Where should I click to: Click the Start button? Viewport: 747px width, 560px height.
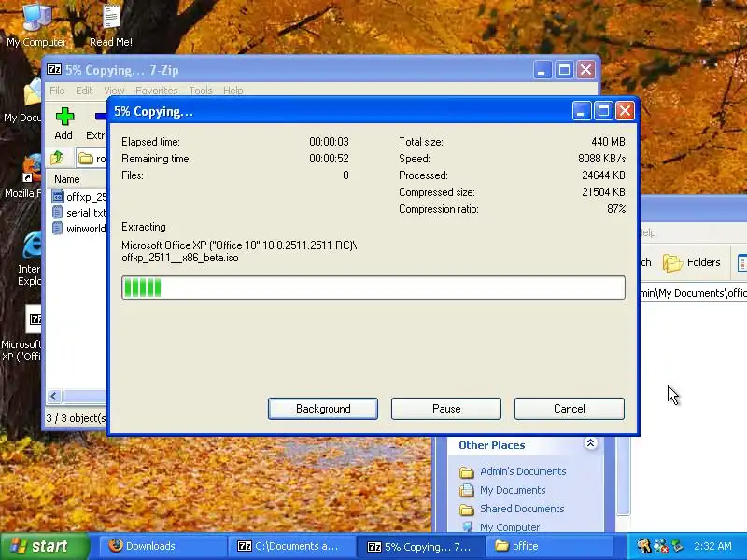[x=44, y=546]
